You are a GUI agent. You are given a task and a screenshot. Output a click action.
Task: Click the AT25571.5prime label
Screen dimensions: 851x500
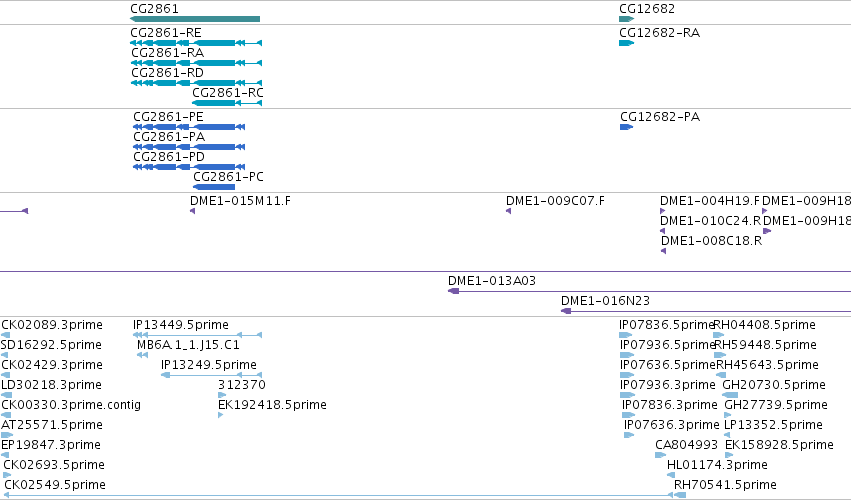click(52, 425)
